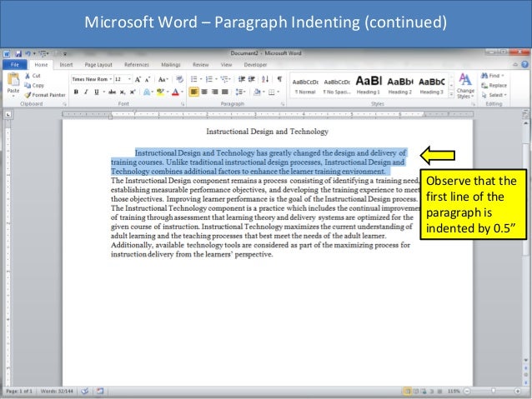This screenshot has width=532, height=399.
Task: Switch to the Review tab
Action: click(x=200, y=64)
